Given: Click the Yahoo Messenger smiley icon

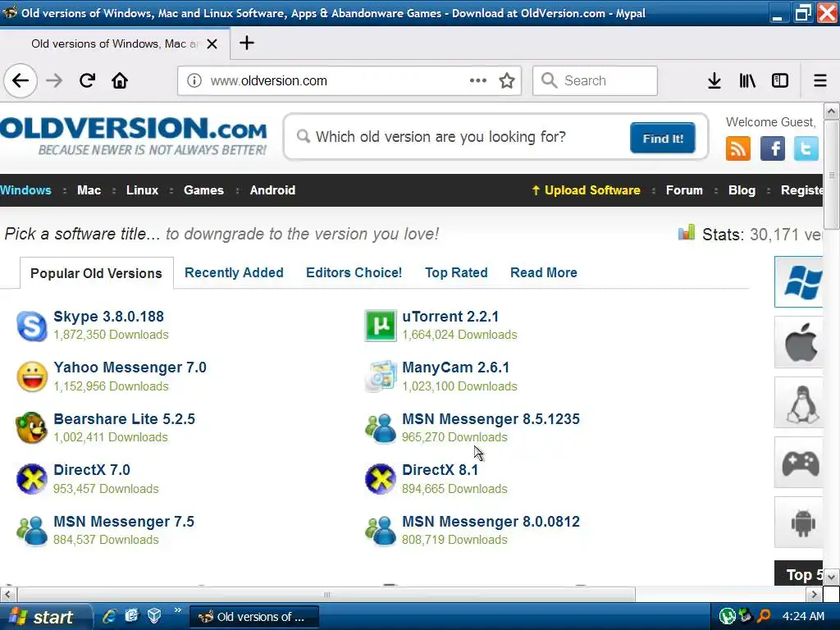Looking at the screenshot, I should [32, 377].
